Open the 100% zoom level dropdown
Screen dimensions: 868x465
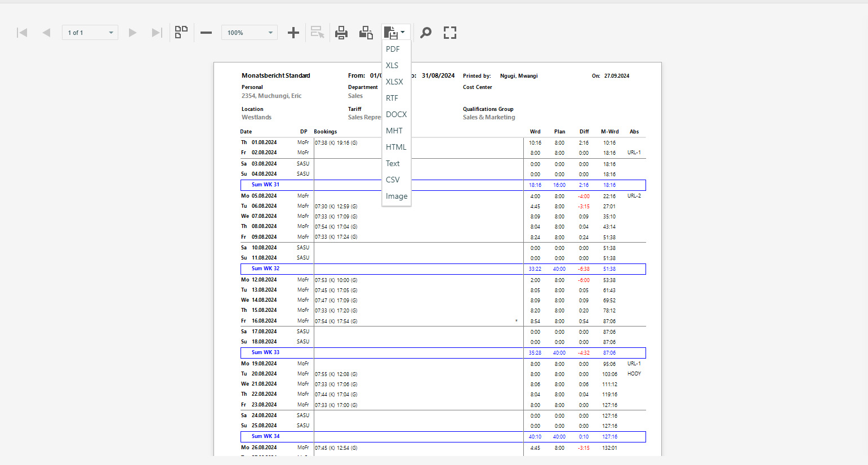250,33
